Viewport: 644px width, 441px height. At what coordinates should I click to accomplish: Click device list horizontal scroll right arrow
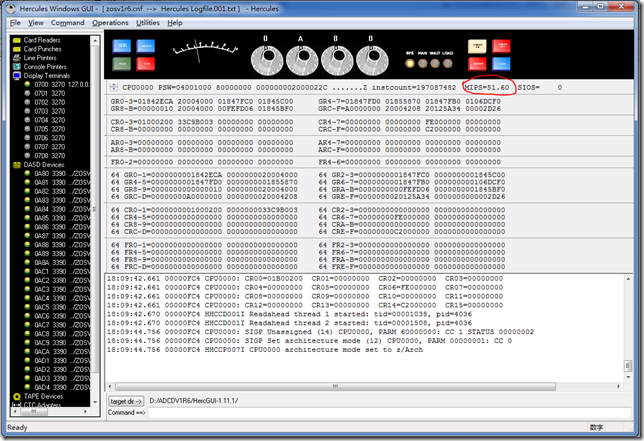tap(85, 411)
